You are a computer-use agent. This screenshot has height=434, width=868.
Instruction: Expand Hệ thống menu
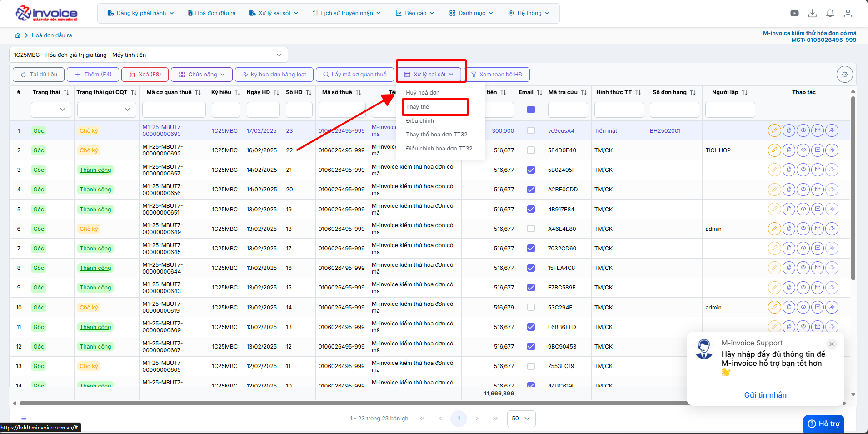pos(529,13)
